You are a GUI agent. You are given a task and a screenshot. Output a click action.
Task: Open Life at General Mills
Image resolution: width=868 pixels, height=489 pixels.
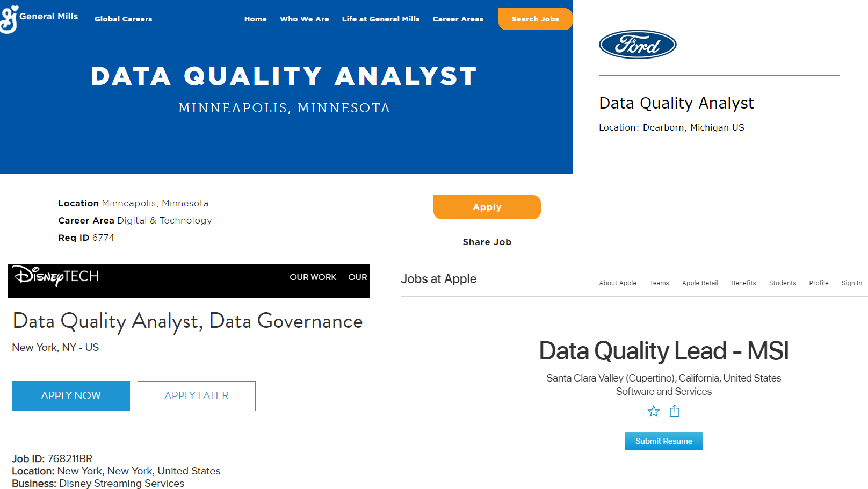point(381,19)
